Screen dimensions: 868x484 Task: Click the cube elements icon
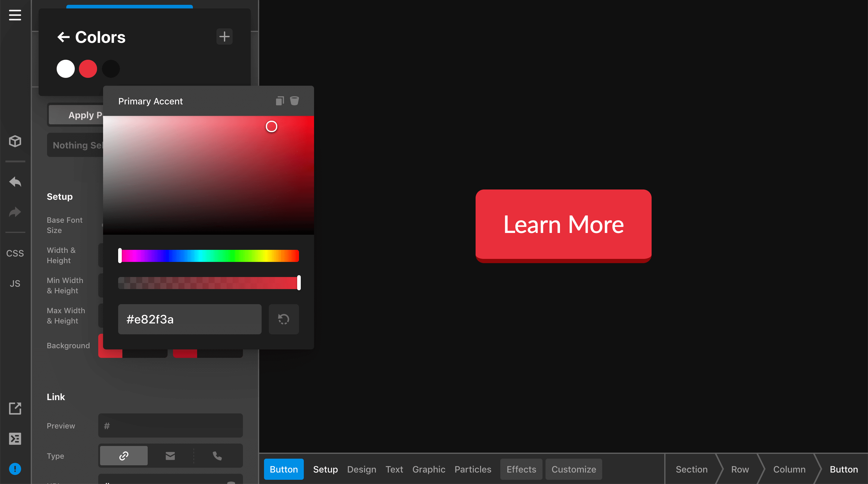(x=15, y=141)
